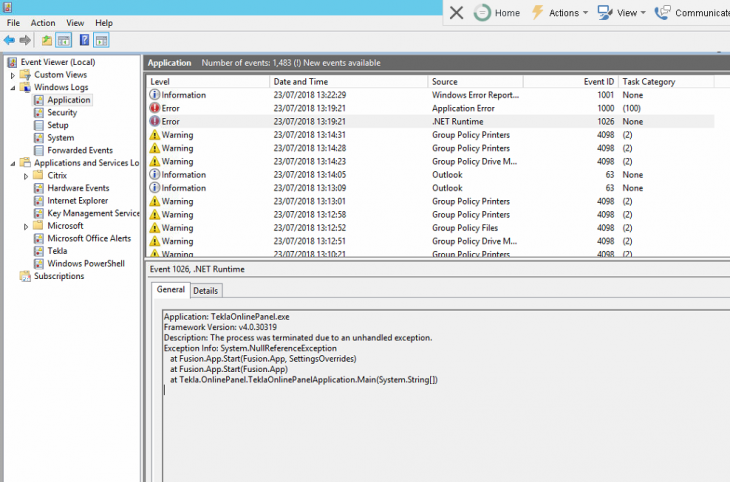Click the Up one level folder icon
Screen dimensions: 730x482
tap(47, 41)
